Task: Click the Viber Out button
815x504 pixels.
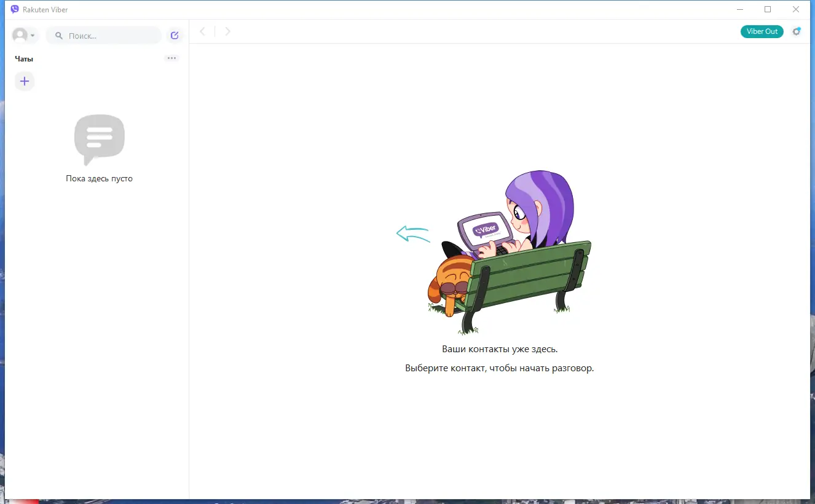Action: [x=762, y=31]
